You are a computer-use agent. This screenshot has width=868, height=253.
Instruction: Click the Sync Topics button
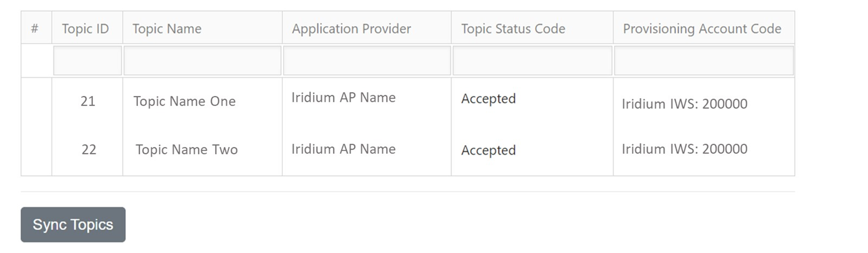point(73,224)
